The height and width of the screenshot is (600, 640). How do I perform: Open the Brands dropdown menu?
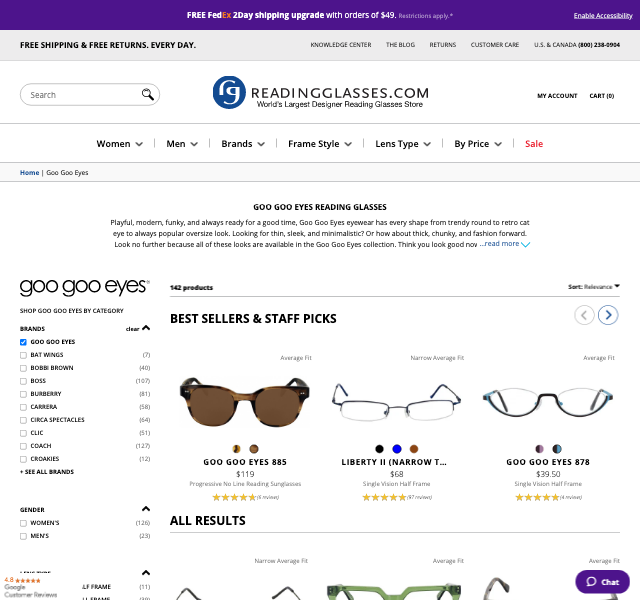[x=243, y=144]
